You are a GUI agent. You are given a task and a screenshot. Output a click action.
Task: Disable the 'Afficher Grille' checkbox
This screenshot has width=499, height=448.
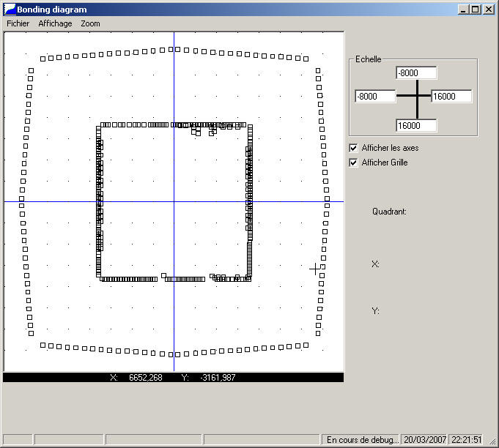coord(354,163)
